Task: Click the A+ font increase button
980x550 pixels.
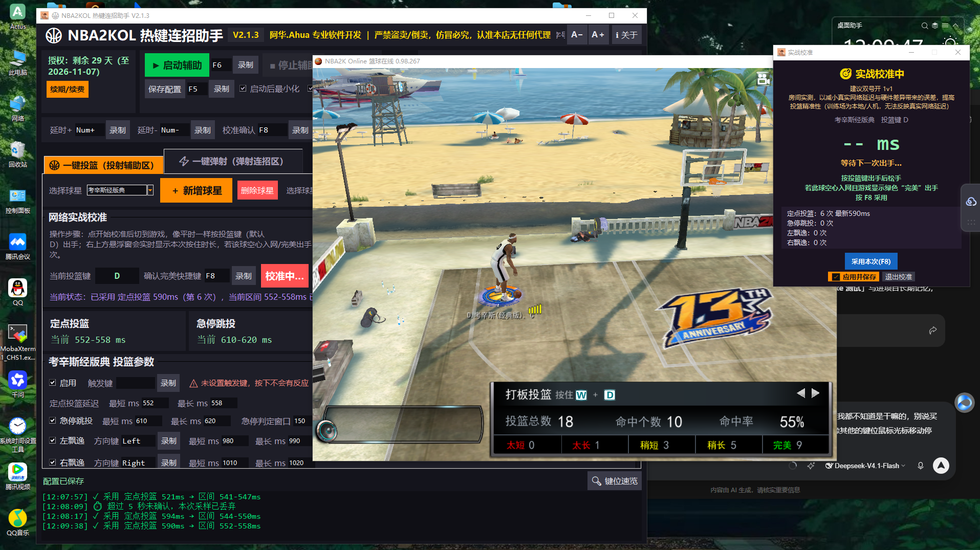Action: tap(598, 35)
